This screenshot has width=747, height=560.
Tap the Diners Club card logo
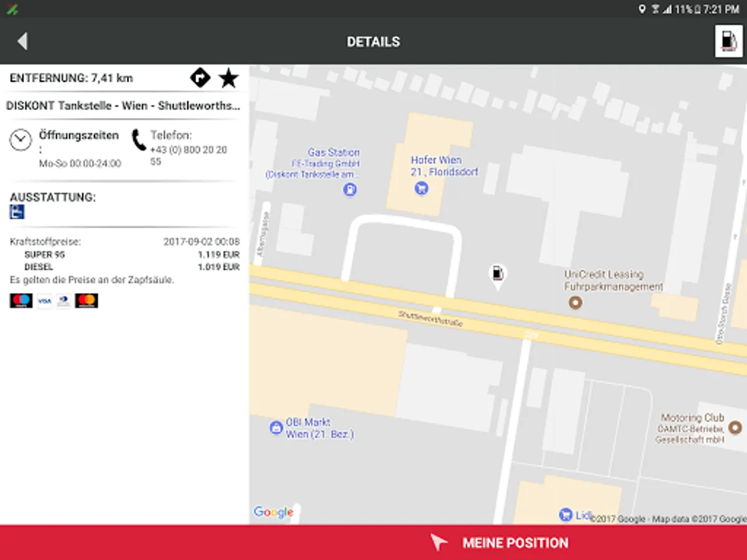tap(63, 301)
